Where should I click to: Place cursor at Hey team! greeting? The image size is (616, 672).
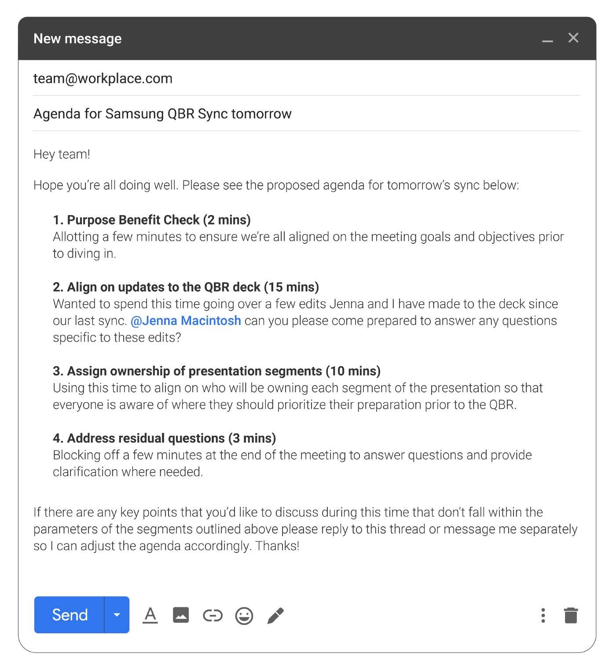(62, 154)
